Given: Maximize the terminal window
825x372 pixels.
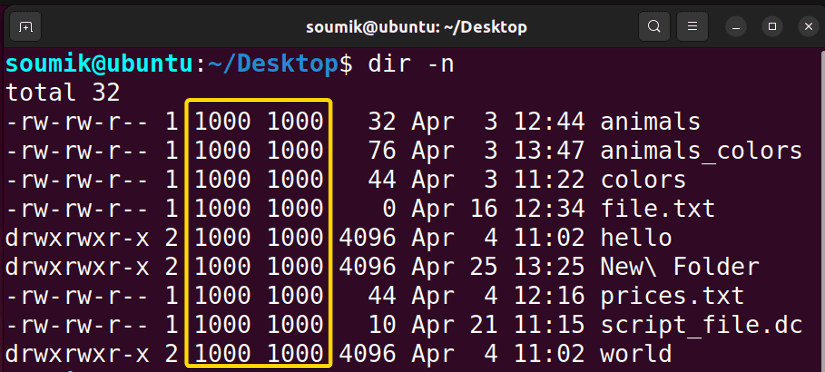Looking at the screenshot, I should point(772,27).
